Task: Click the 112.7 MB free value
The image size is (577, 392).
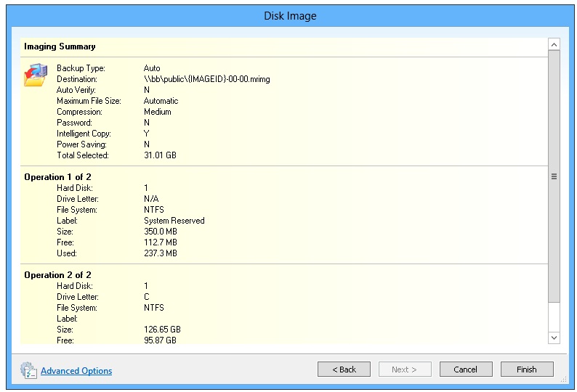Action: 161,242
